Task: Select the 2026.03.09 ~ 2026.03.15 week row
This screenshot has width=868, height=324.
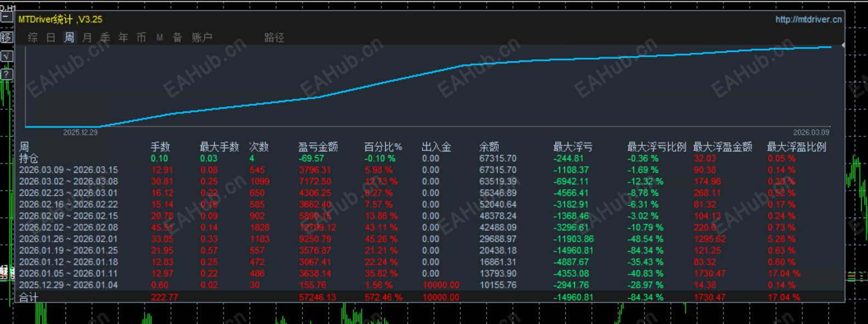Action: tap(68, 170)
